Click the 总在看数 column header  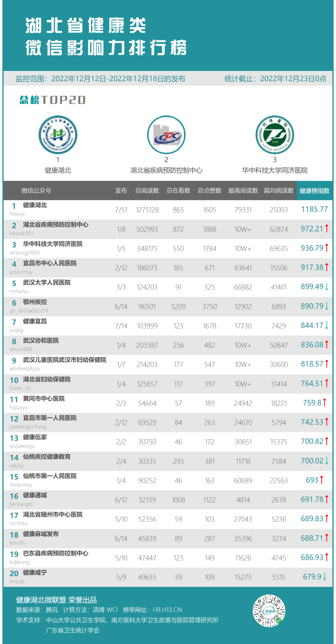[x=178, y=190]
